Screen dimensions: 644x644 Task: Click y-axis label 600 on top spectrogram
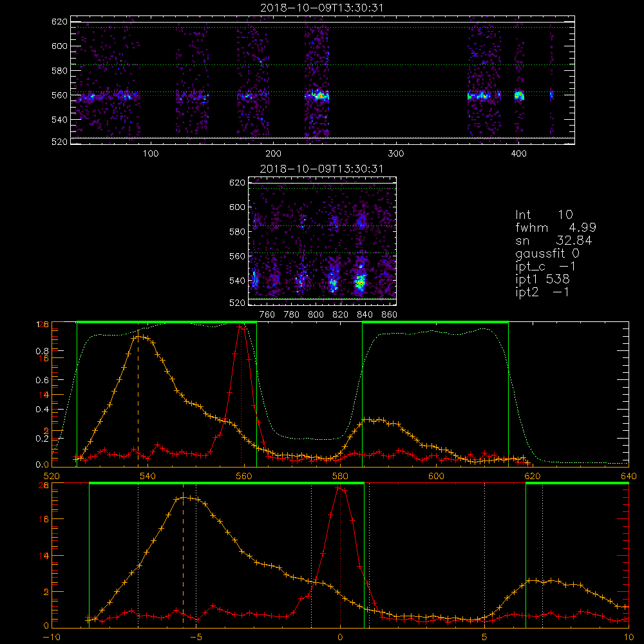[x=59, y=46]
